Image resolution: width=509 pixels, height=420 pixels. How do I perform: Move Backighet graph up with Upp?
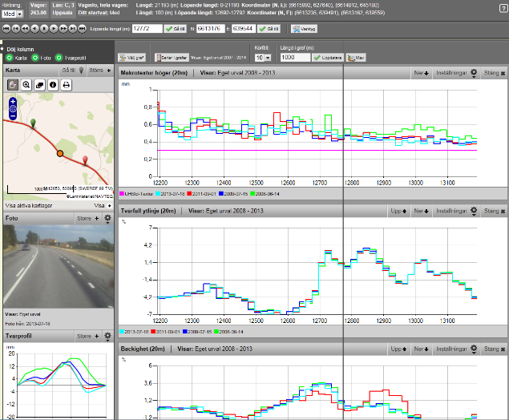[398, 349]
